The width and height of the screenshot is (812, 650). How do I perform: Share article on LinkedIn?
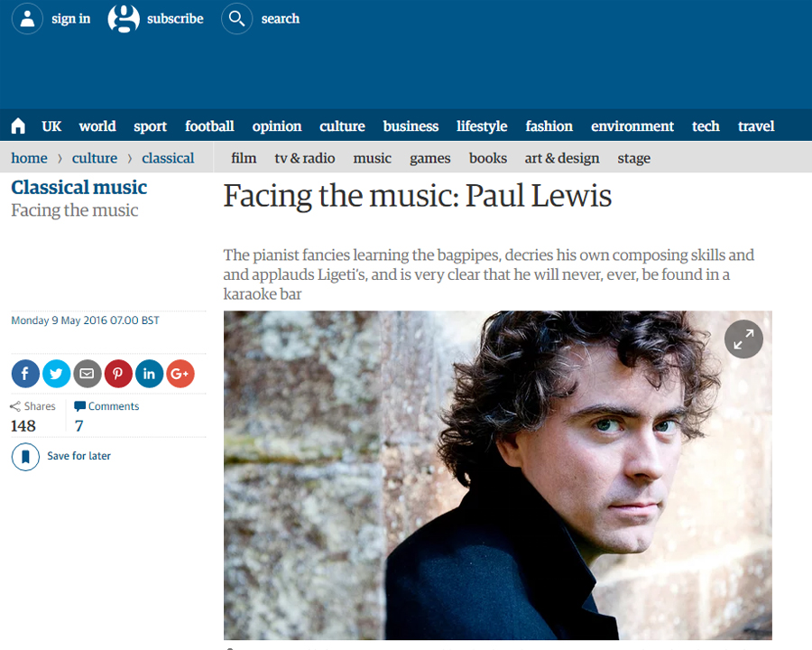[x=149, y=373]
